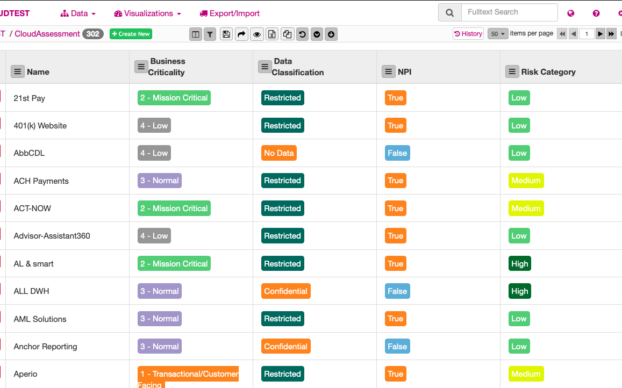The width and height of the screenshot is (622, 388).
Task: Go to the next page arrow
Action: point(600,34)
